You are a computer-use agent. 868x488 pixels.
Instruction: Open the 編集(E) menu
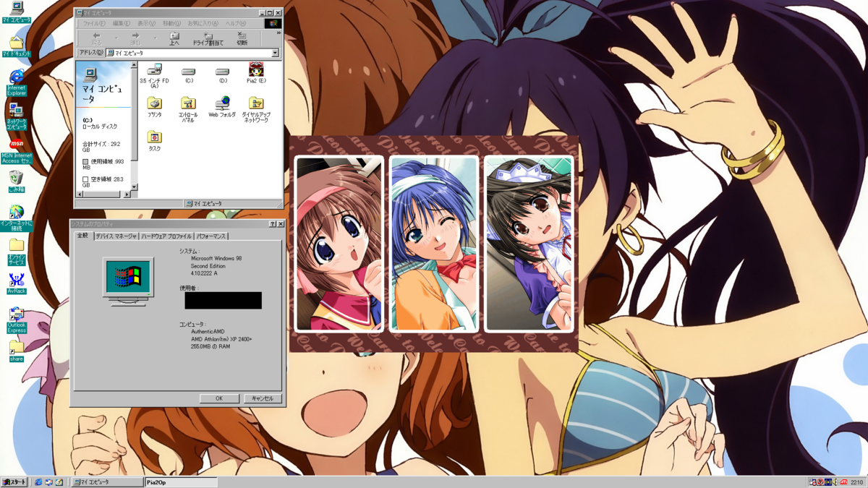pyautogui.click(x=120, y=23)
